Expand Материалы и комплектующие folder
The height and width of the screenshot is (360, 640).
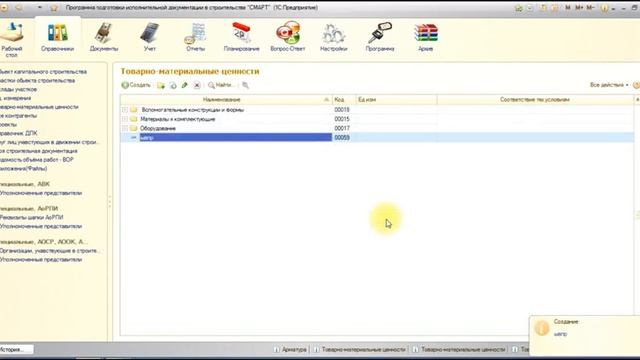[125, 119]
